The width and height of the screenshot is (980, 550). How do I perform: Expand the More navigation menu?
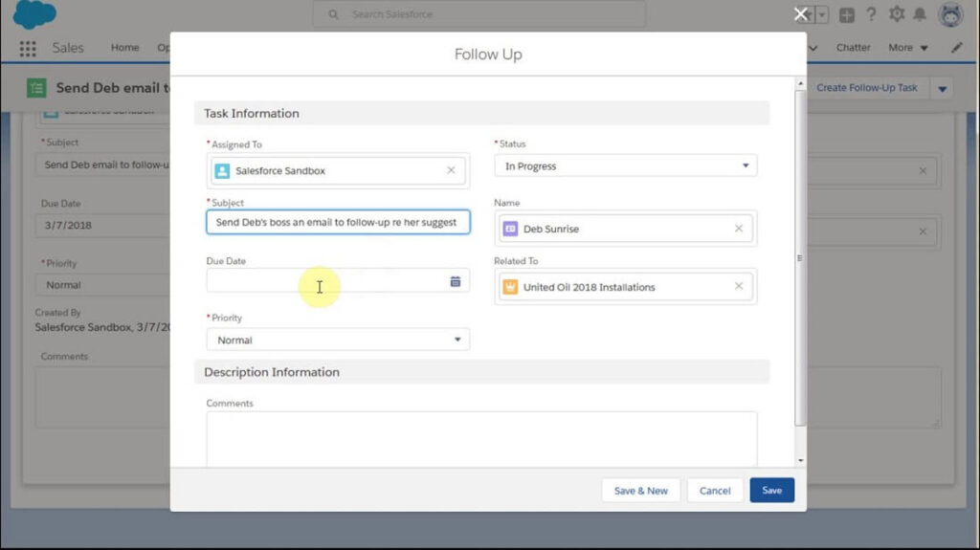[x=908, y=48]
